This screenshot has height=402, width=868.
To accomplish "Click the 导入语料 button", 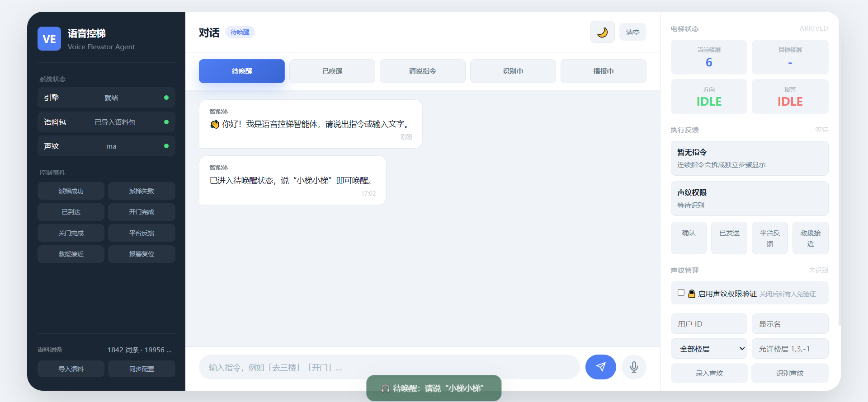I will (71, 369).
